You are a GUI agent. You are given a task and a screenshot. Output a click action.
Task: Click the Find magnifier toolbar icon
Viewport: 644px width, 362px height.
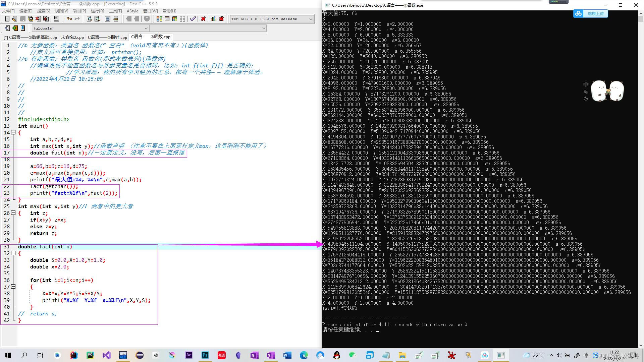point(89,19)
